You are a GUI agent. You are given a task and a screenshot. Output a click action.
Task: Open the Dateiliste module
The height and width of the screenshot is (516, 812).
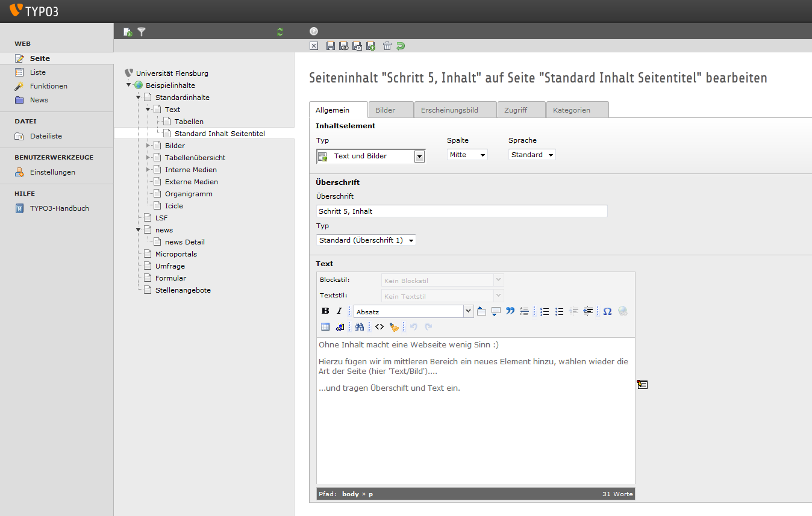(46, 136)
